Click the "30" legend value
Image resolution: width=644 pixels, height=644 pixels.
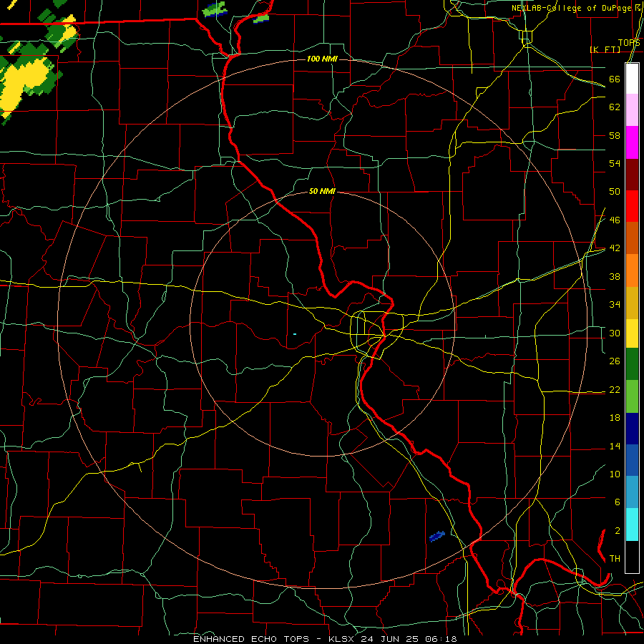(615, 333)
